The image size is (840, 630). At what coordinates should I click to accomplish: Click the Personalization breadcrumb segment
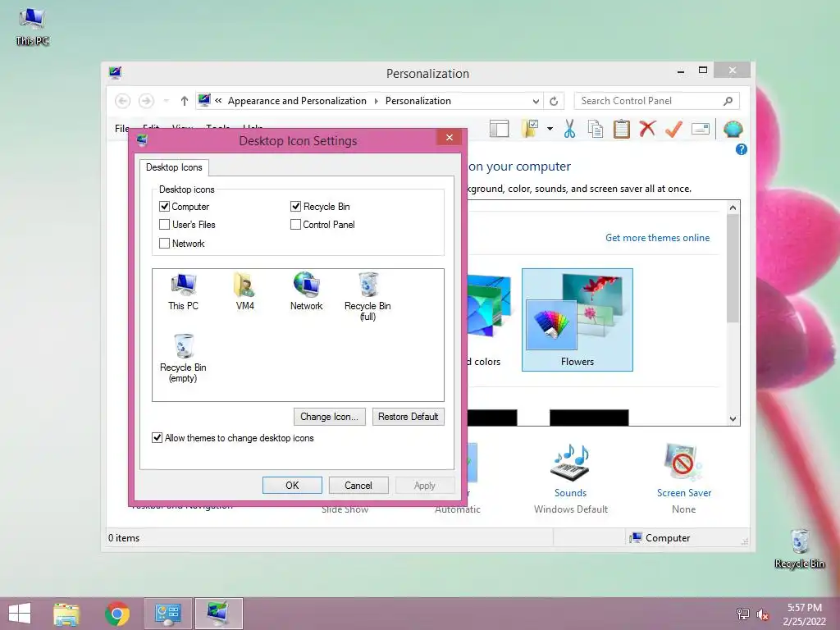point(418,101)
